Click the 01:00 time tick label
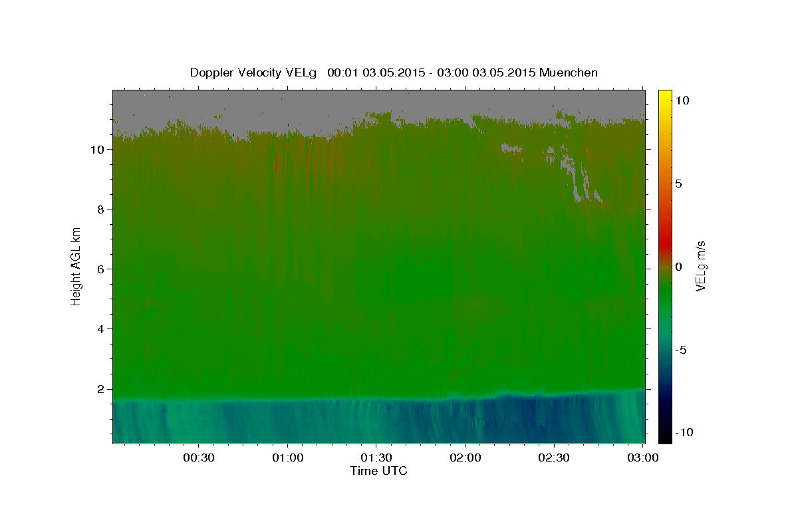This screenshot has width=798, height=532. tap(287, 458)
